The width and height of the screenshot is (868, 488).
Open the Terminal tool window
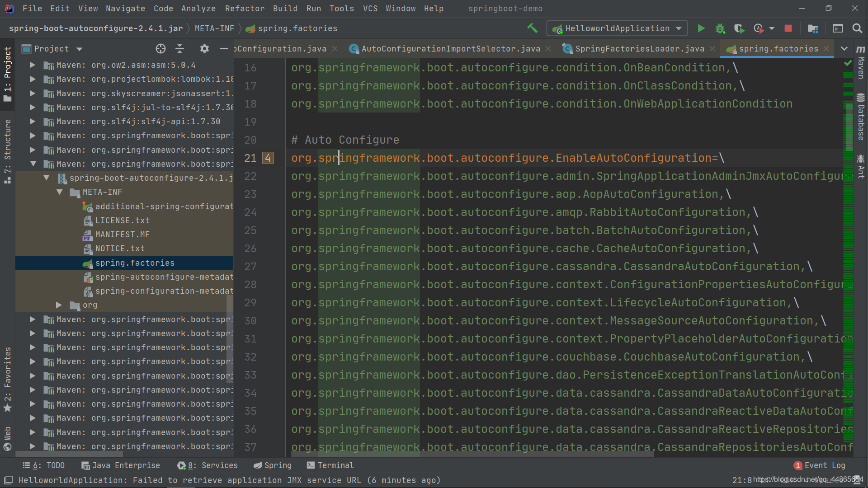(330, 465)
